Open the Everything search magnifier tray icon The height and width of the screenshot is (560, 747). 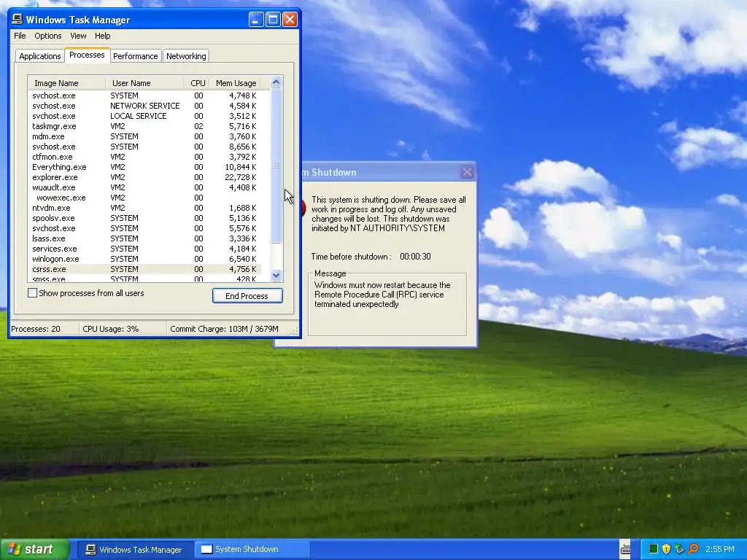click(x=693, y=549)
